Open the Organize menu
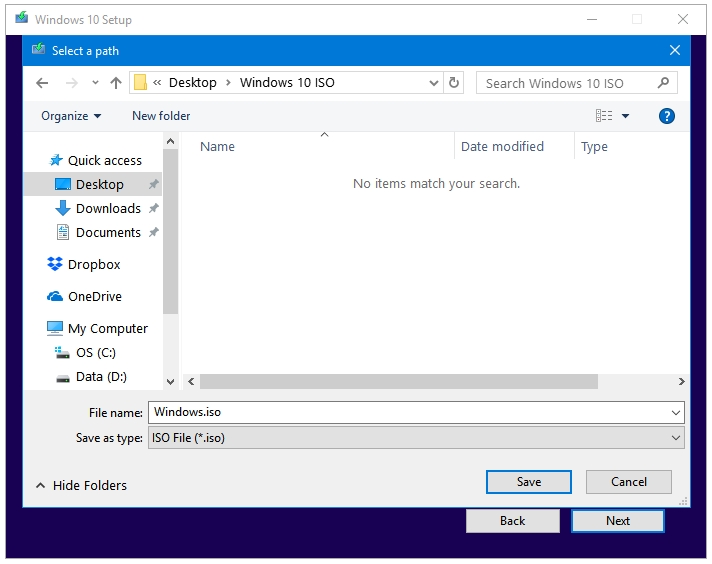The image size is (712, 564). point(71,116)
